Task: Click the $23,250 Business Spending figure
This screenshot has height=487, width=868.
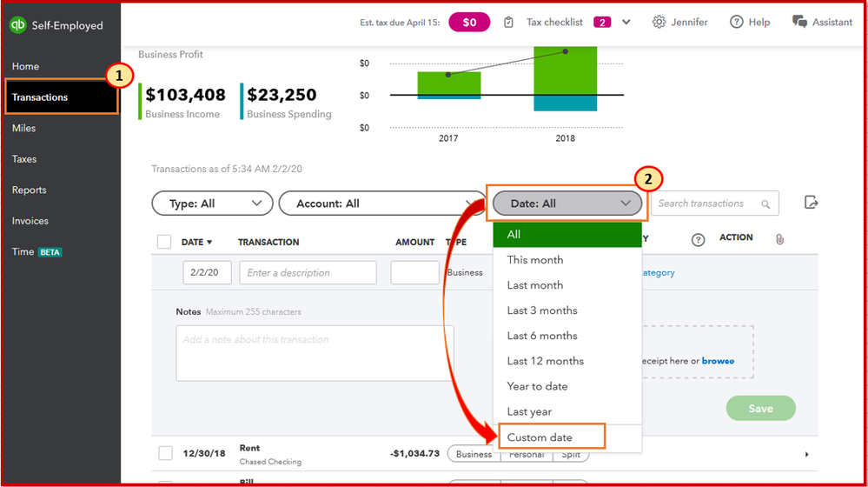Action: tap(282, 95)
